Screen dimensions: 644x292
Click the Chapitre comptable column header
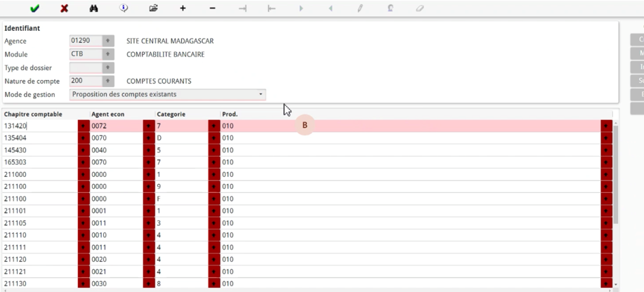(x=34, y=114)
